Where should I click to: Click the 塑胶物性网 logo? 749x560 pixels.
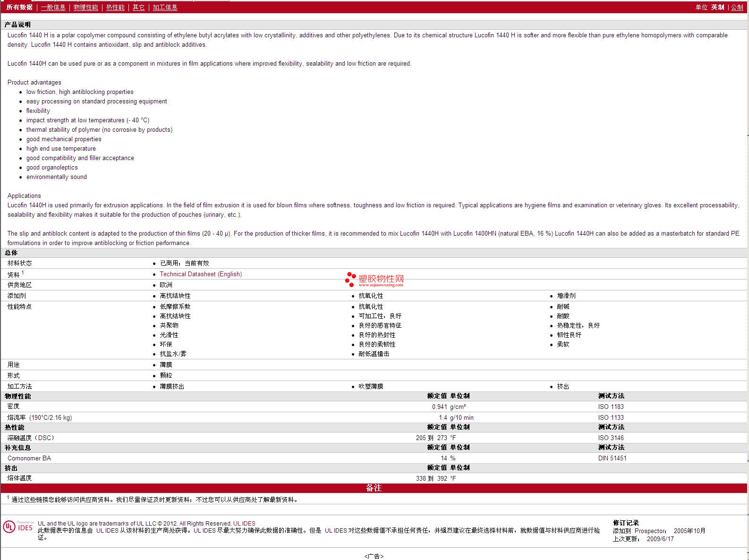pos(374,280)
